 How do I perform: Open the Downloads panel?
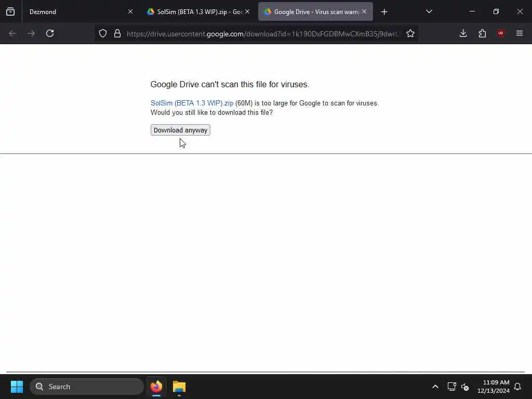pyautogui.click(x=463, y=33)
